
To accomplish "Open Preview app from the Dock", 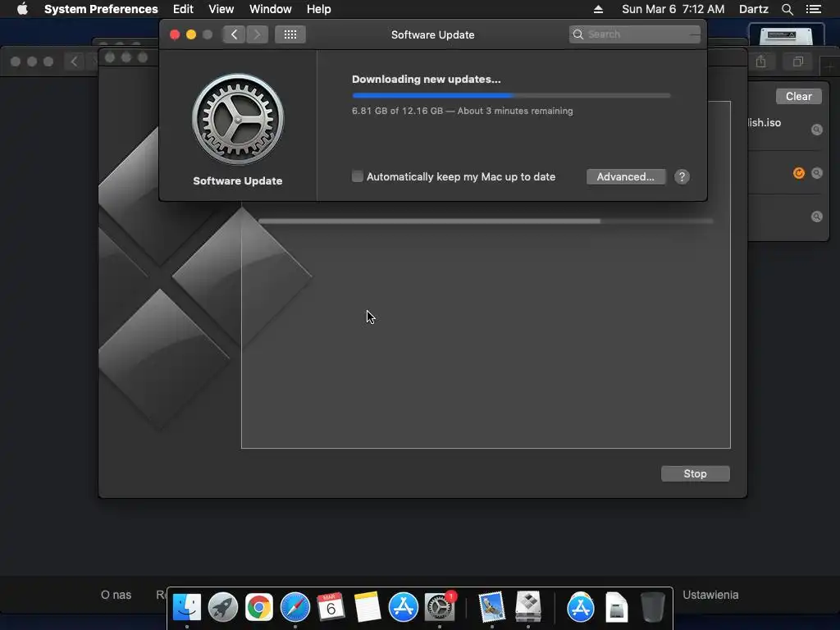I will tap(492, 607).
